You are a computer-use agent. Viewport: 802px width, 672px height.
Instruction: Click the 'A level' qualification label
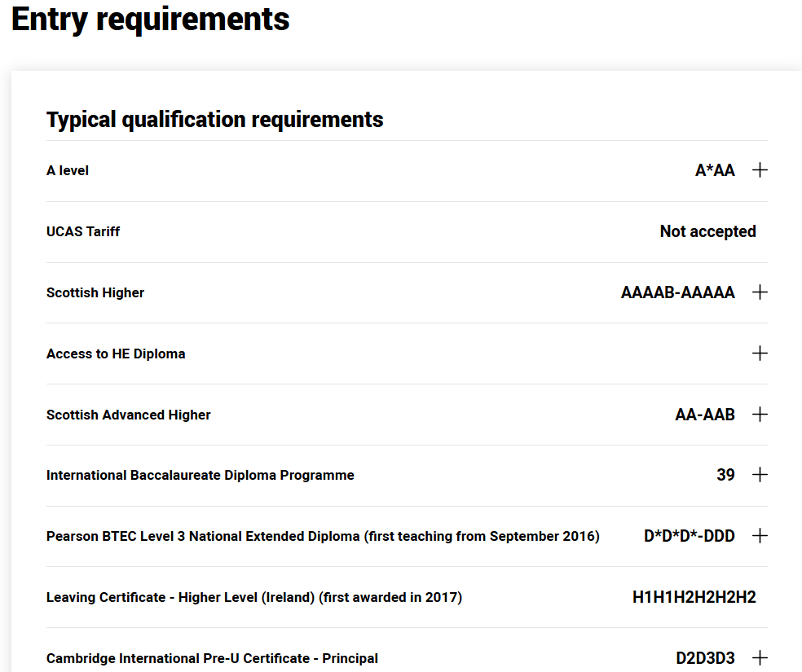(68, 171)
